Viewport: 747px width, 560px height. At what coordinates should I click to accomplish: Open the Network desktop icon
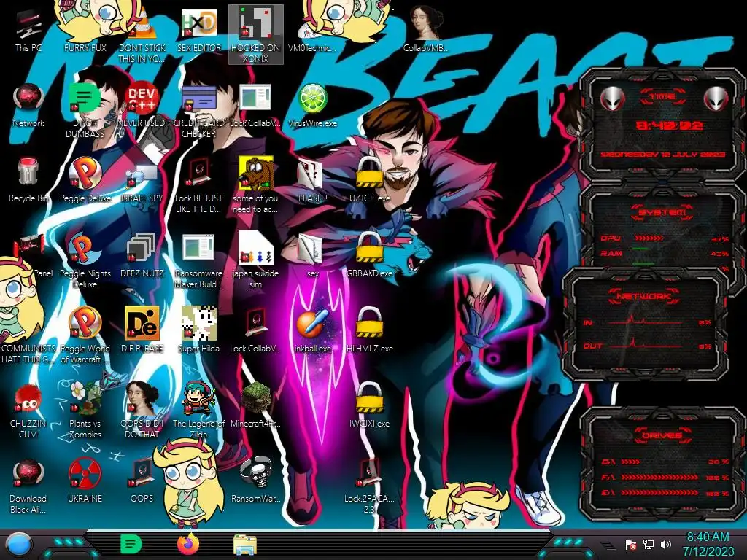tap(28, 106)
